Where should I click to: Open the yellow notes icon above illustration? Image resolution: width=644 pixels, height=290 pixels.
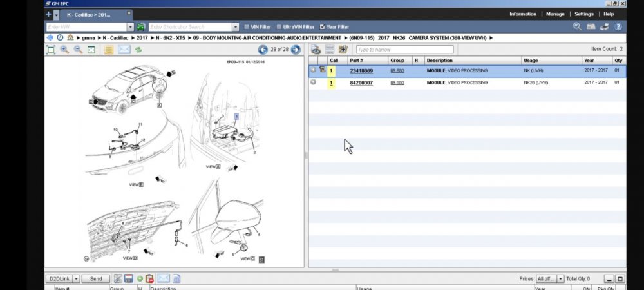pos(108,50)
